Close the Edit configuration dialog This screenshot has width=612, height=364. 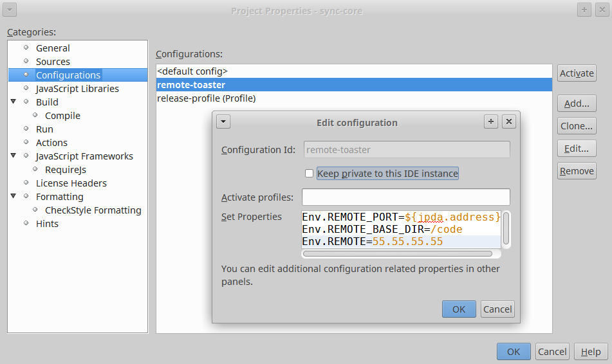(x=509, y=122)
